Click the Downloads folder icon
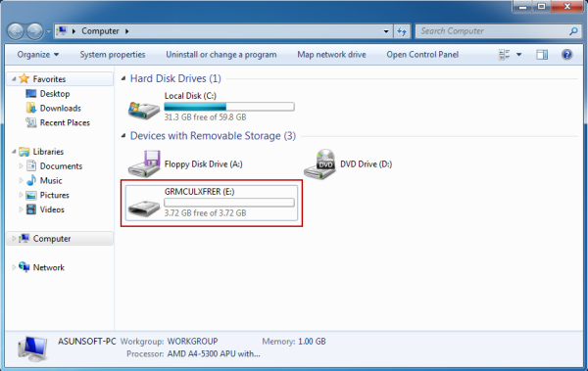The image size is (588, 371). tap(31, 108)
